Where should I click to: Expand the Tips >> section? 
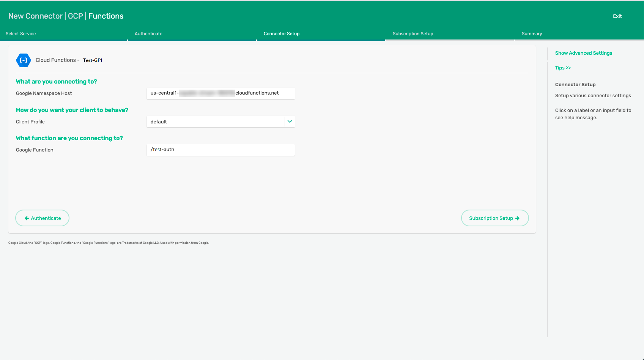(562, 68)
